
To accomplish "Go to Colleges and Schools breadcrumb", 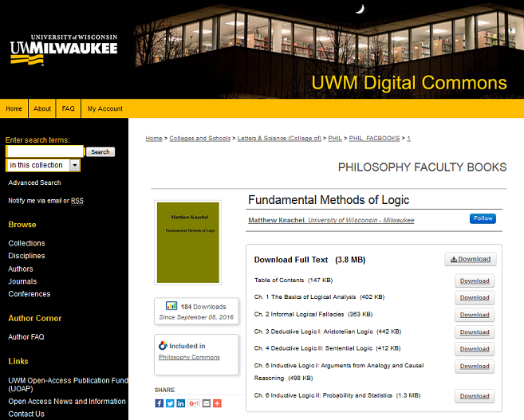I will pos(200,138).
